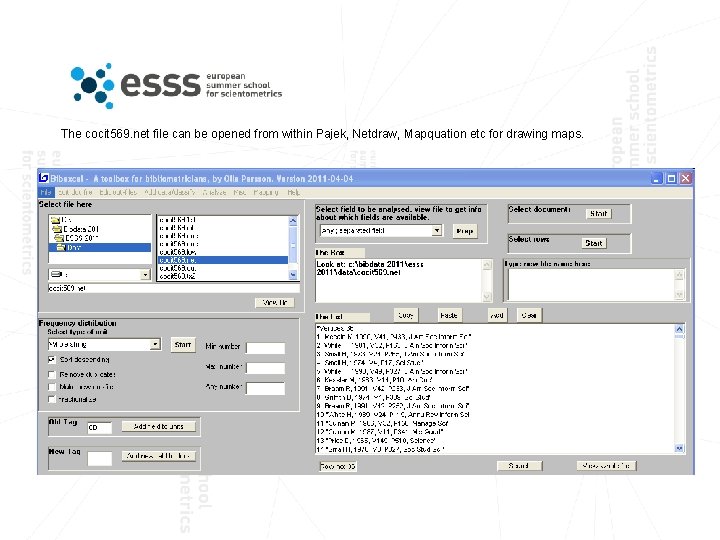
Task: Open the Analyze menu
Action: [x=214, y=192]
